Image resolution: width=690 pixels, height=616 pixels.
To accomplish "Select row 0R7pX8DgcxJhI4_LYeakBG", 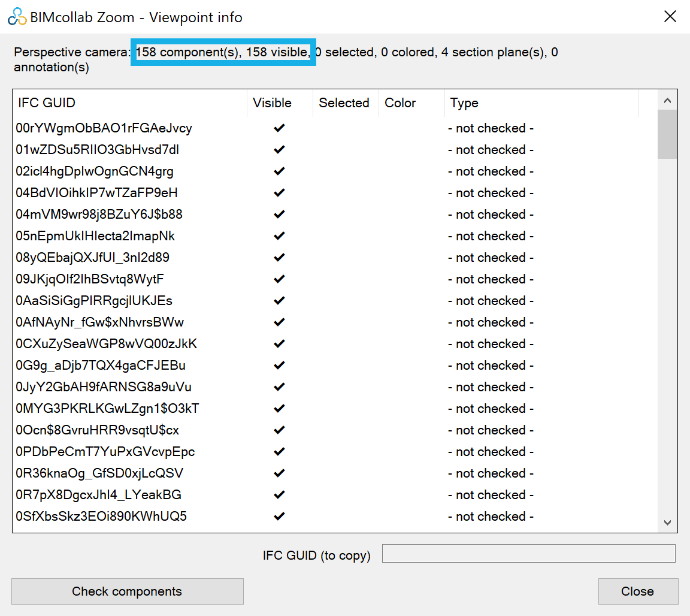I will coord(334,495).
